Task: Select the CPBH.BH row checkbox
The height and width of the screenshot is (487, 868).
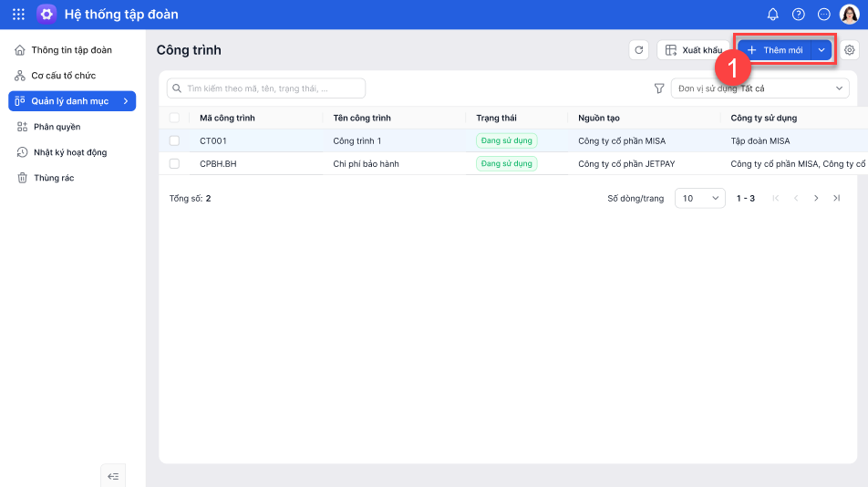Action: tap(174, 163)
